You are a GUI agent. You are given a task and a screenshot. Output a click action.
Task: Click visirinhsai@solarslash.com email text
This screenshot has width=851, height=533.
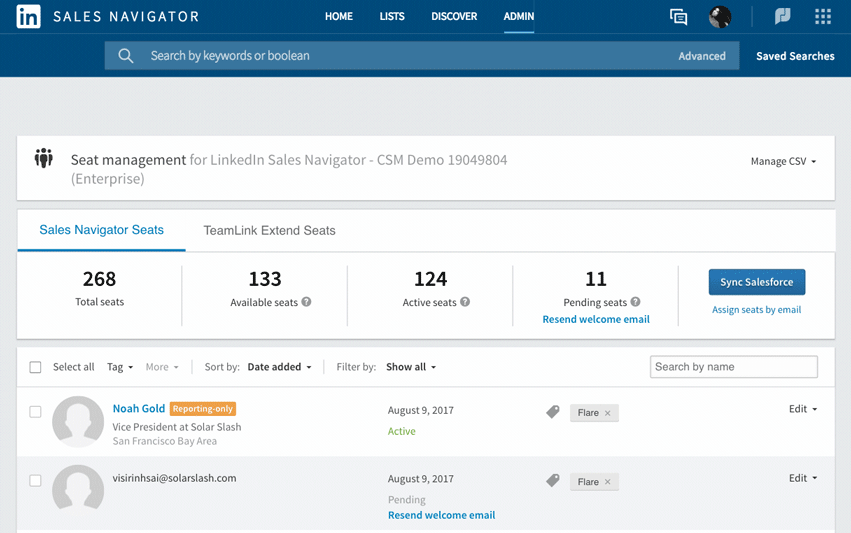coord(174,478)
